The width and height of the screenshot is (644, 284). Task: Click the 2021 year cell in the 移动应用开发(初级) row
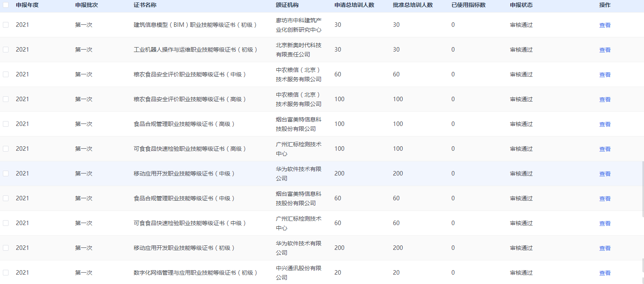pos(22,248)
